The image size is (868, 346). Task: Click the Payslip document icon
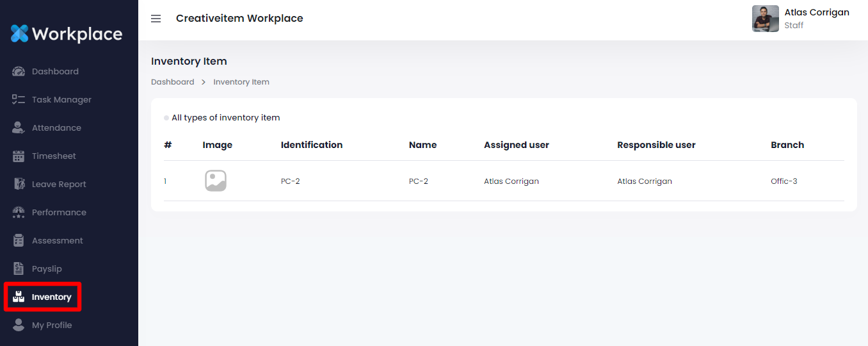[19, 269]
